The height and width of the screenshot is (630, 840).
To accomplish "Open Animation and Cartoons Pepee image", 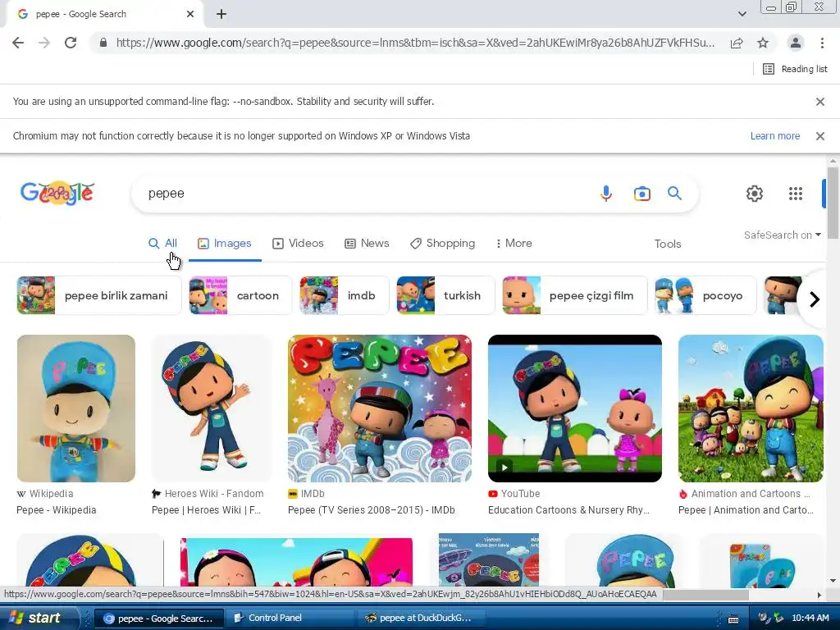I will [751, 409].
